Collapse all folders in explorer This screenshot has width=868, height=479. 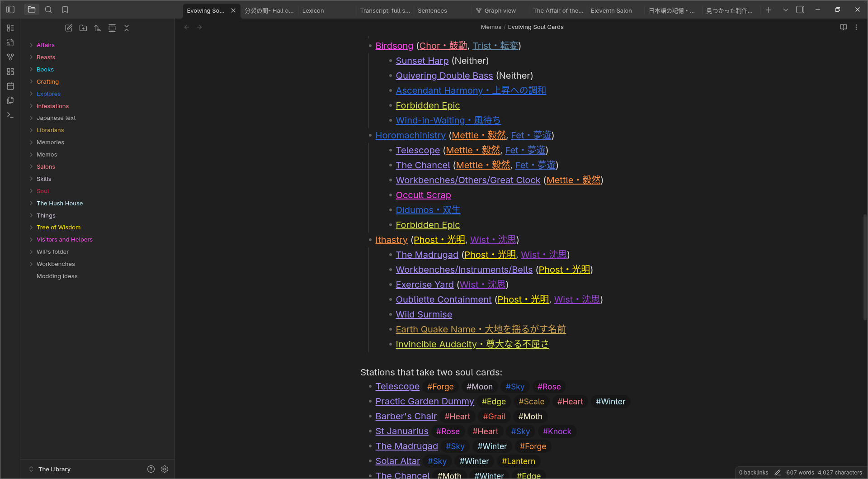pos(127,28)
